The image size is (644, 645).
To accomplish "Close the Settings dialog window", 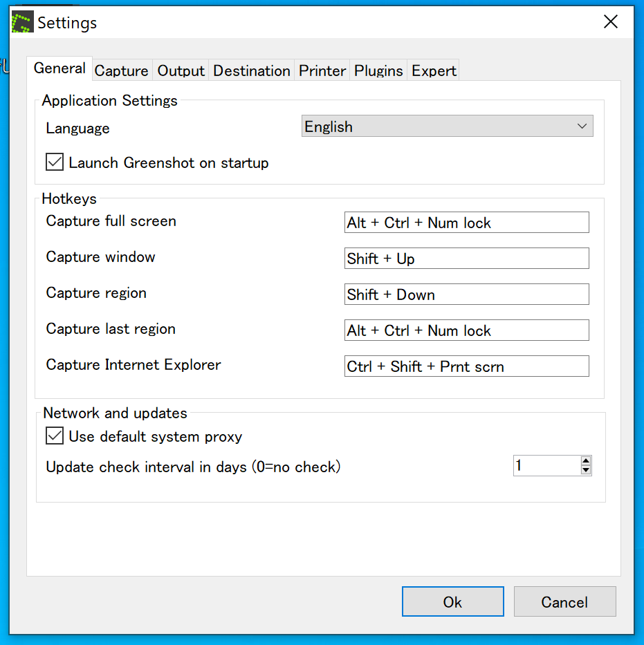I will (610, 22).
